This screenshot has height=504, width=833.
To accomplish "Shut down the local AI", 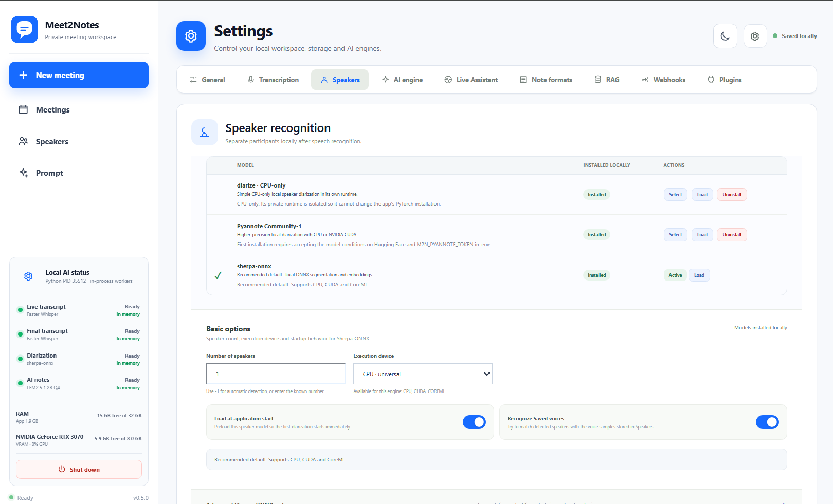I will click(x=79, y=469).
